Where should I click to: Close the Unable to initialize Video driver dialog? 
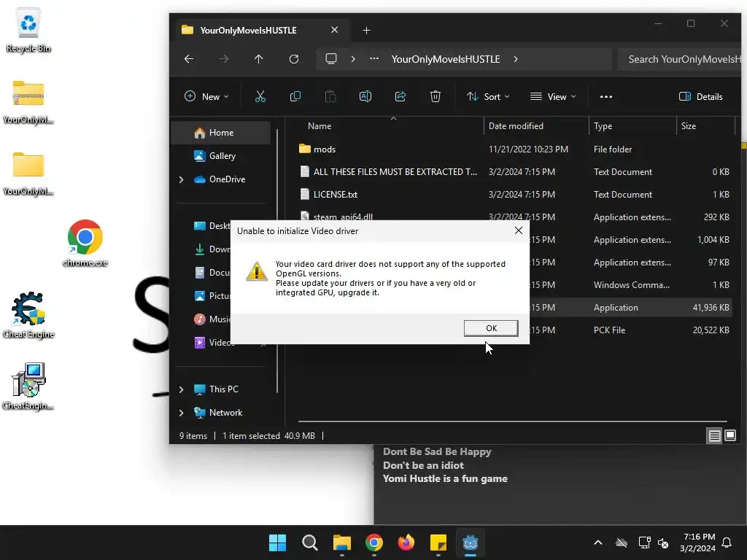pos(519,230)
